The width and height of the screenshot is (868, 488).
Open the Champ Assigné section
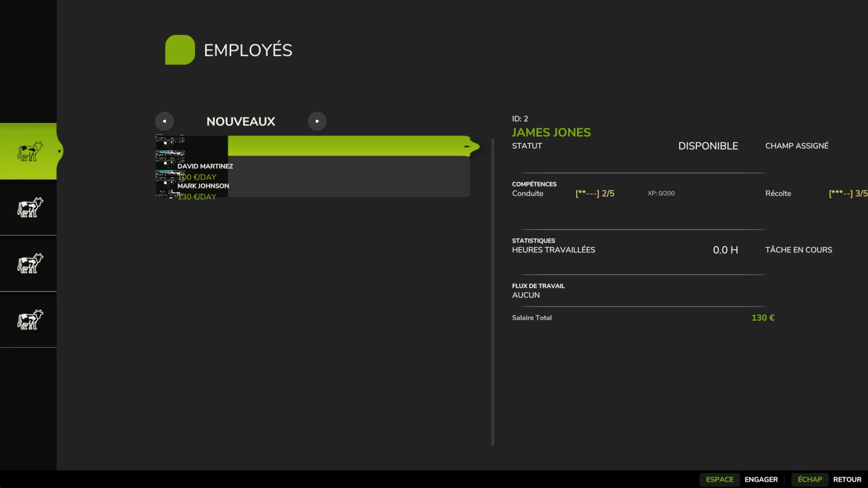point(797,145)
